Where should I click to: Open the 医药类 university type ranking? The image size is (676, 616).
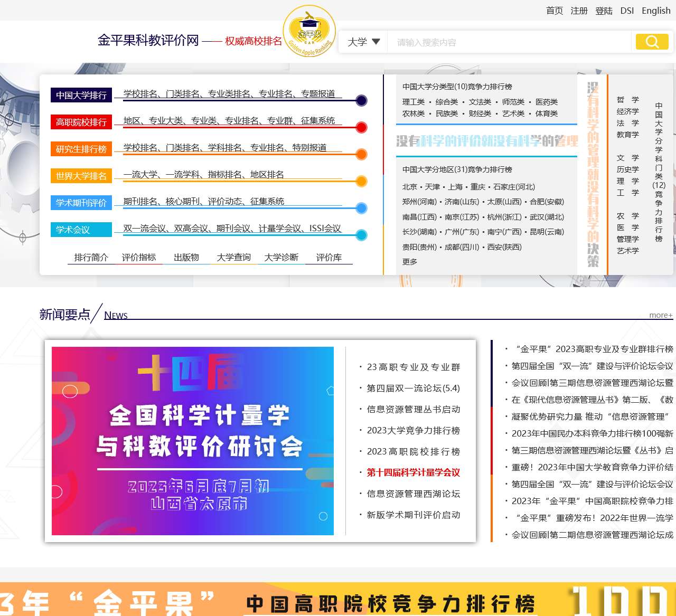point(547,102)
